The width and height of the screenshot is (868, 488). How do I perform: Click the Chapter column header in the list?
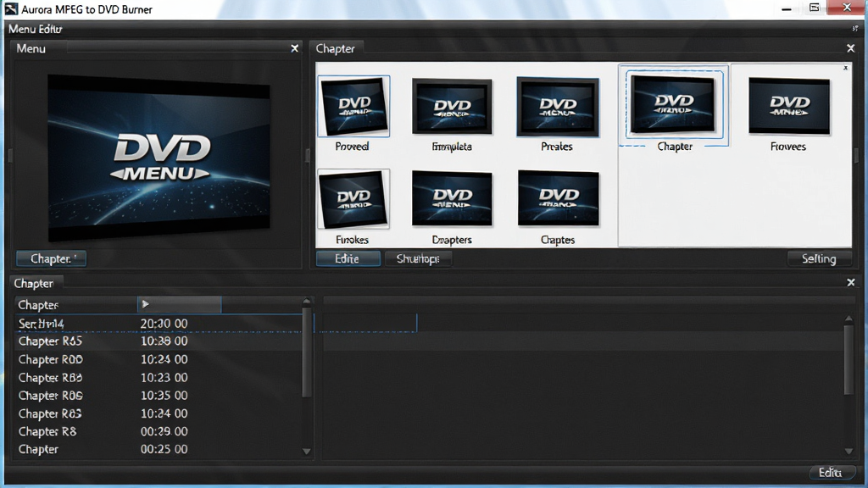click(75, 305)
